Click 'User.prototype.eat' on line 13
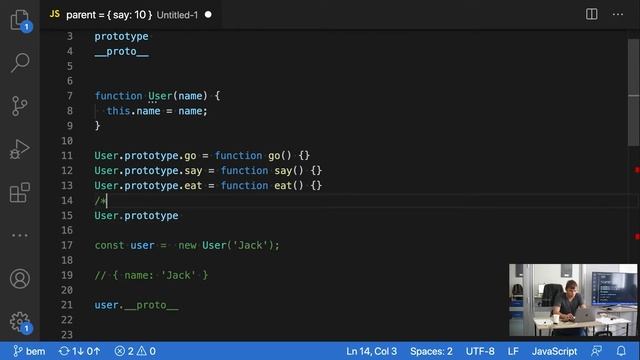 click(148, 186)
